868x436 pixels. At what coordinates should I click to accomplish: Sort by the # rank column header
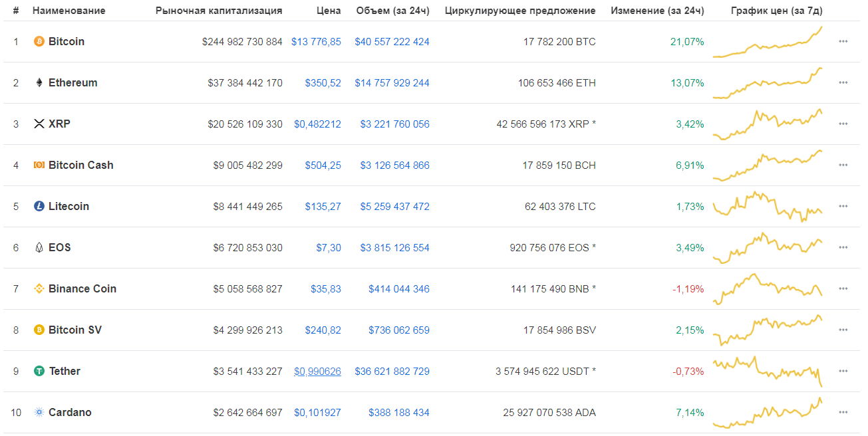[16, 11]
